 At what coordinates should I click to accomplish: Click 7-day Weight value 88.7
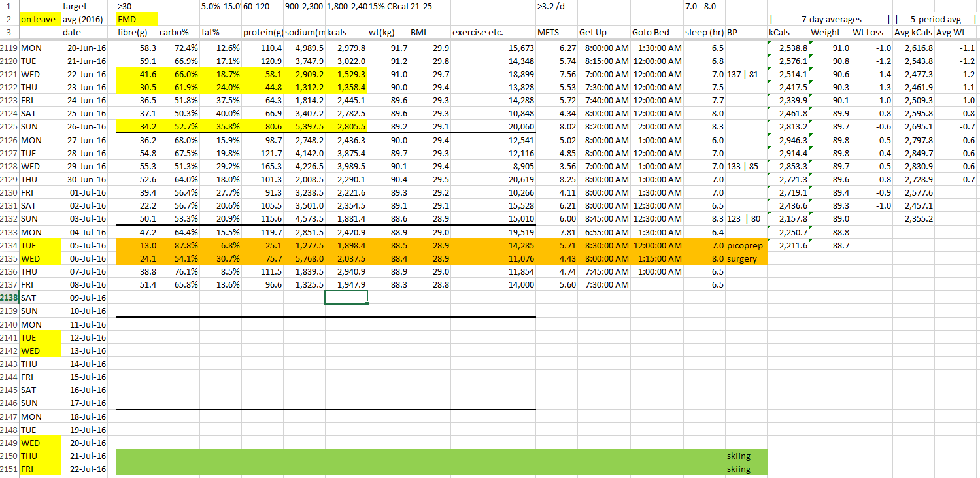tap(830, 245)
